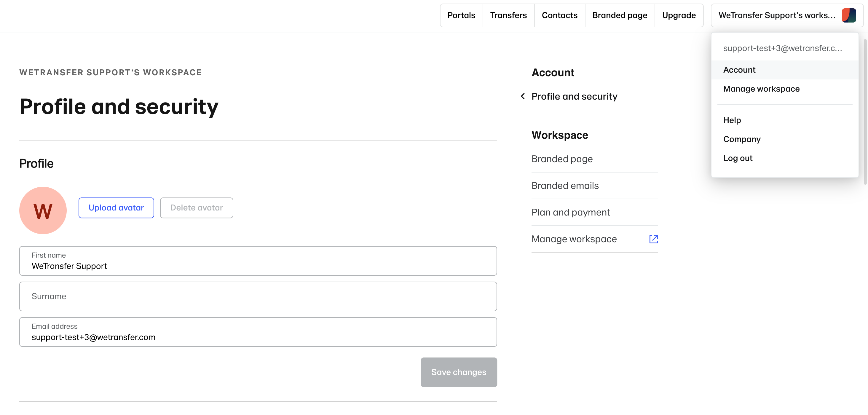Viewport: 868px width, 415px height.
Task: Select Manage workspace from the dropdown menu
Action: [761, 89]
